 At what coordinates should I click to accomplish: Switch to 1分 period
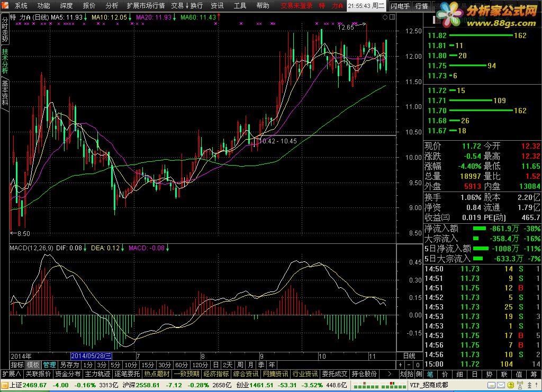coord(88,364)
